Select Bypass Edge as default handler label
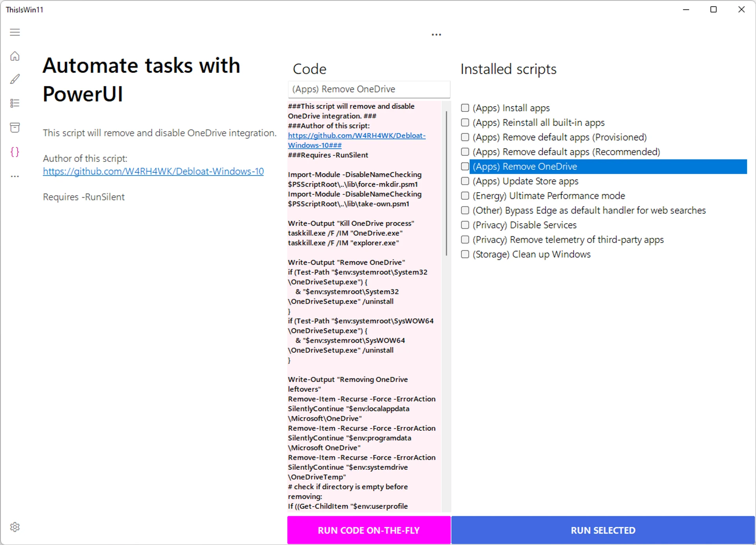The height and width of the screenshot is (545, 756). [589, 211]
